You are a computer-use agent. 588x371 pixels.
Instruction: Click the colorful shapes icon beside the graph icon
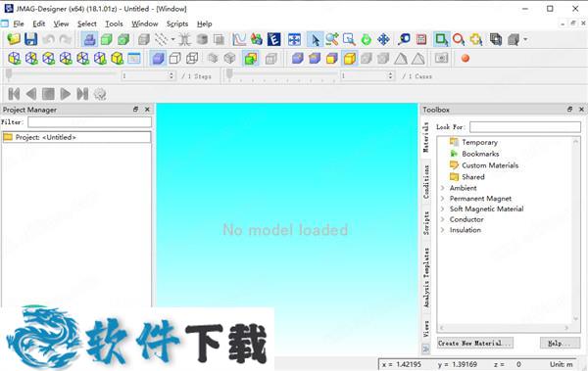pos(257,39)
